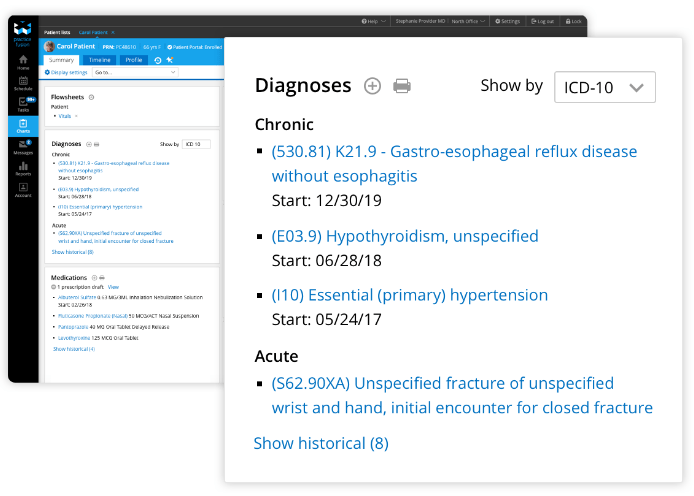Open the Show by ICD-10 dropdown
Viewport: 694px width, 496px height.
[605, 87]
